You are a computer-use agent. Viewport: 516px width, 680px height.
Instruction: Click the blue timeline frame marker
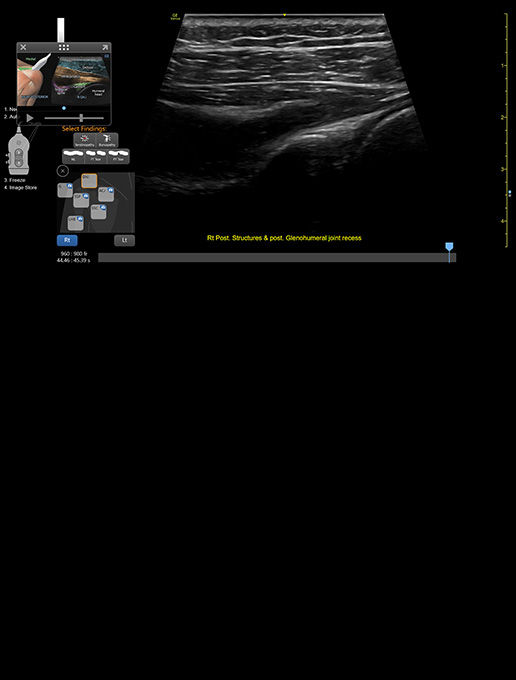coord(449,247)
